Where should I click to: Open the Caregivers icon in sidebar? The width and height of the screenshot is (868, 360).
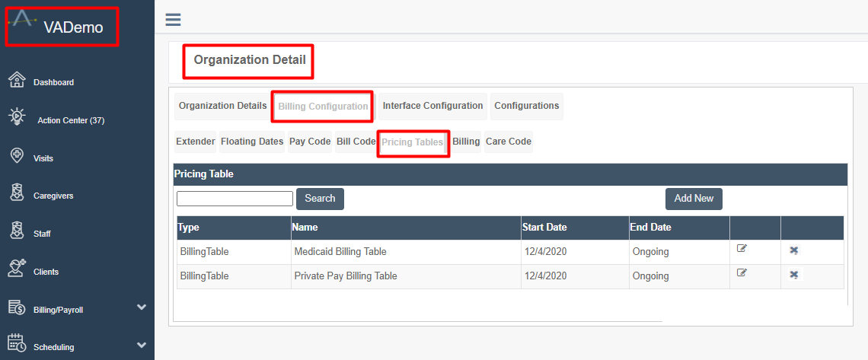click(18, 193)
